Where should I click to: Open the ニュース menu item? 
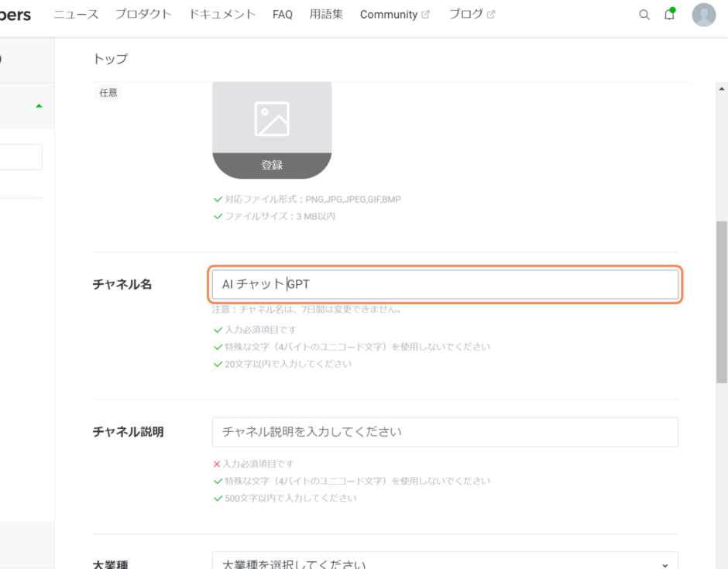click(75, 14)
